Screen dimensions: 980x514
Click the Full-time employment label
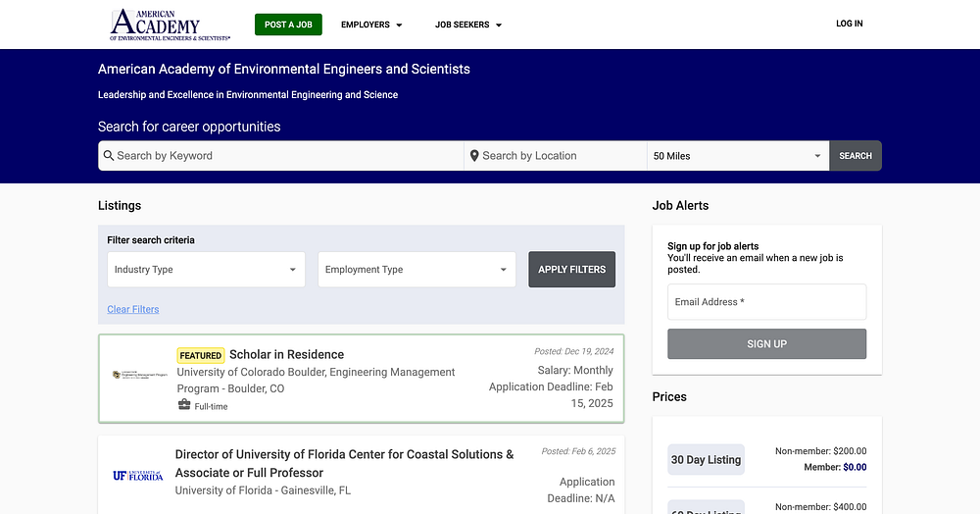(x=212, y=406)
